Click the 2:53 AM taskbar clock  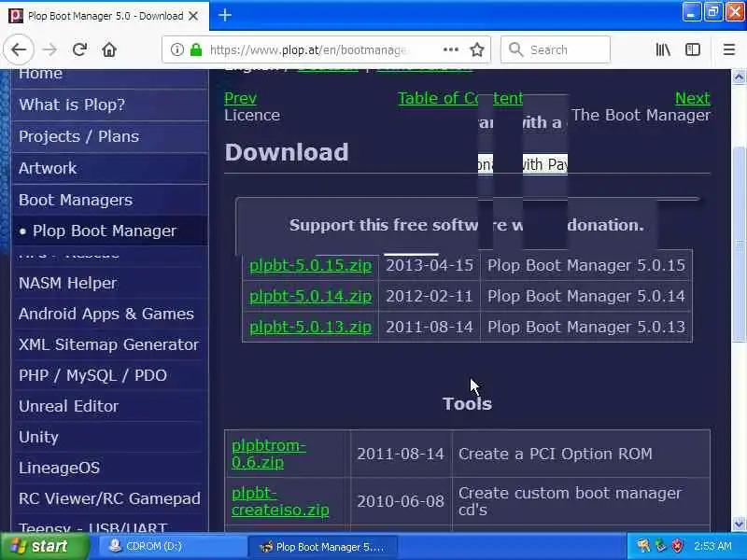click(x=712, y=546)
